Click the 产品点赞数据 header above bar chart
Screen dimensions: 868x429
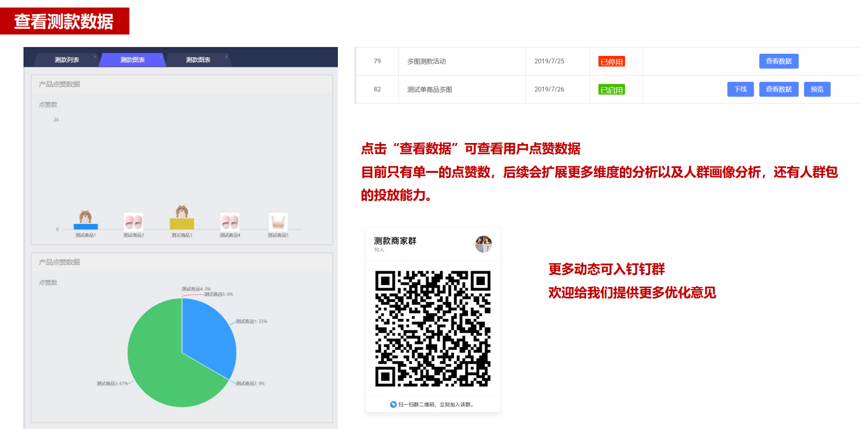coord(59,84)
